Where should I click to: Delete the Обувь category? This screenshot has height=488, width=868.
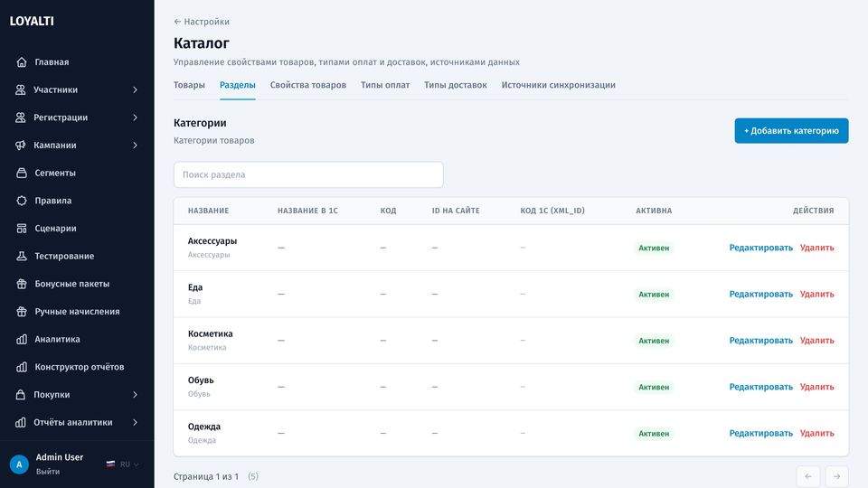(817, 388)
